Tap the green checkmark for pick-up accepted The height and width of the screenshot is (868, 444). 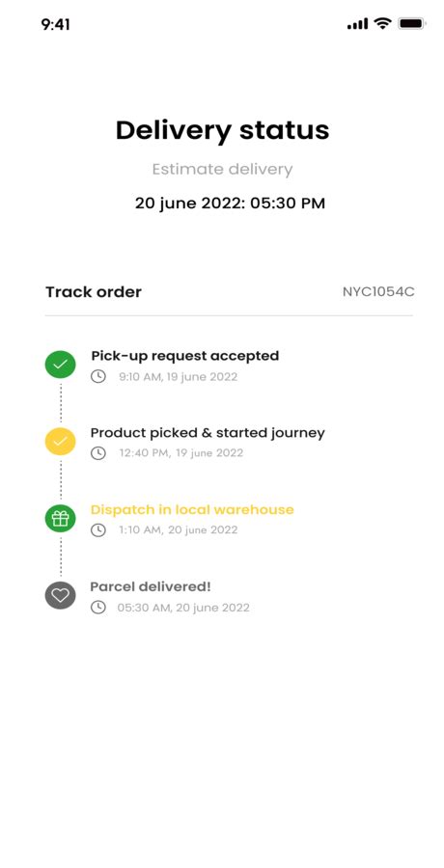click(x=61, y=365)
